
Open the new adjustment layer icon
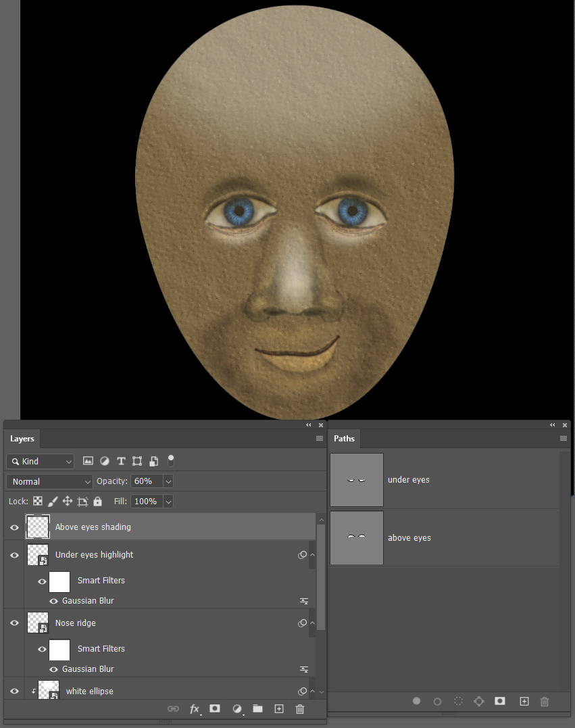tap(236, 709)
